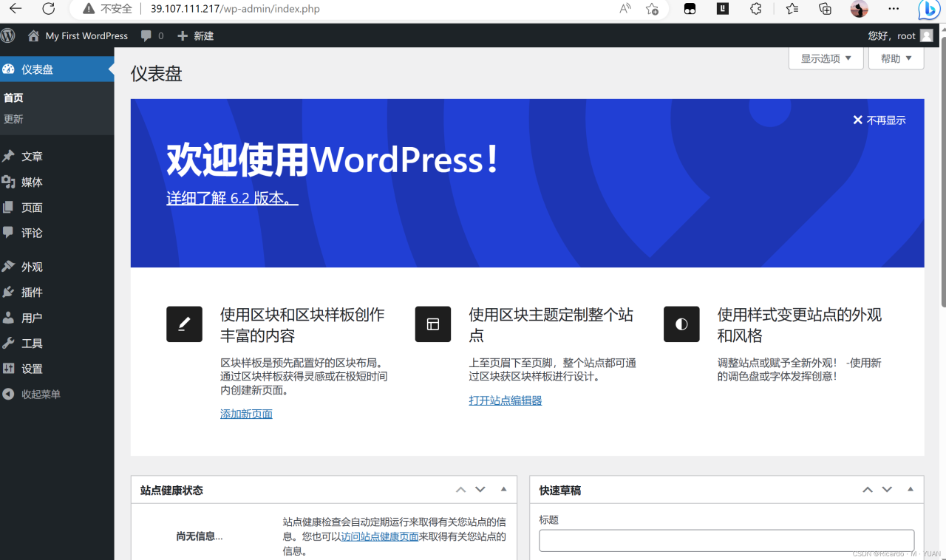Collapse the 站点健康状态 panel
The height and width of the screenshot is (560, 946).
tap(503, 489)
